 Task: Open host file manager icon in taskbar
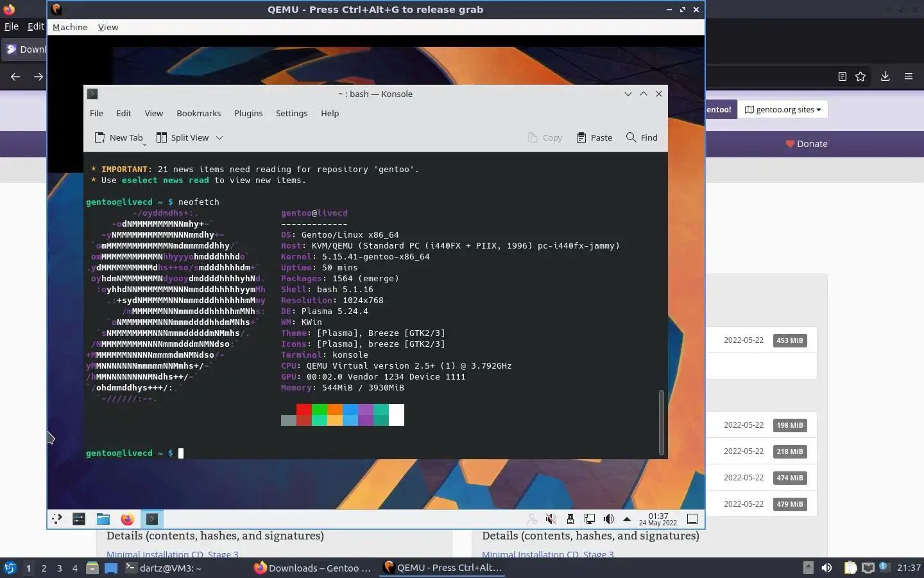click(92, 568)
